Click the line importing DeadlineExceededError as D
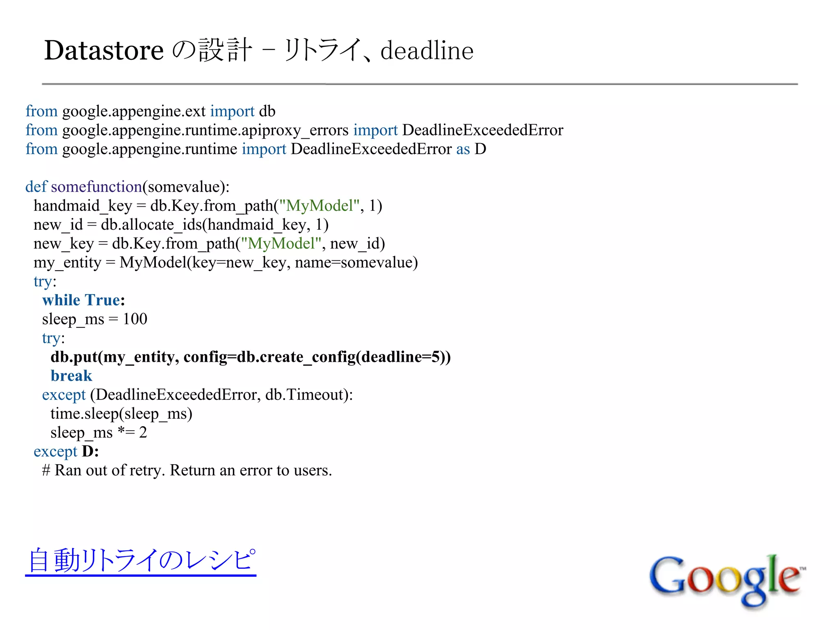Screen dimensions: 840x630 (x=256, y=149)
